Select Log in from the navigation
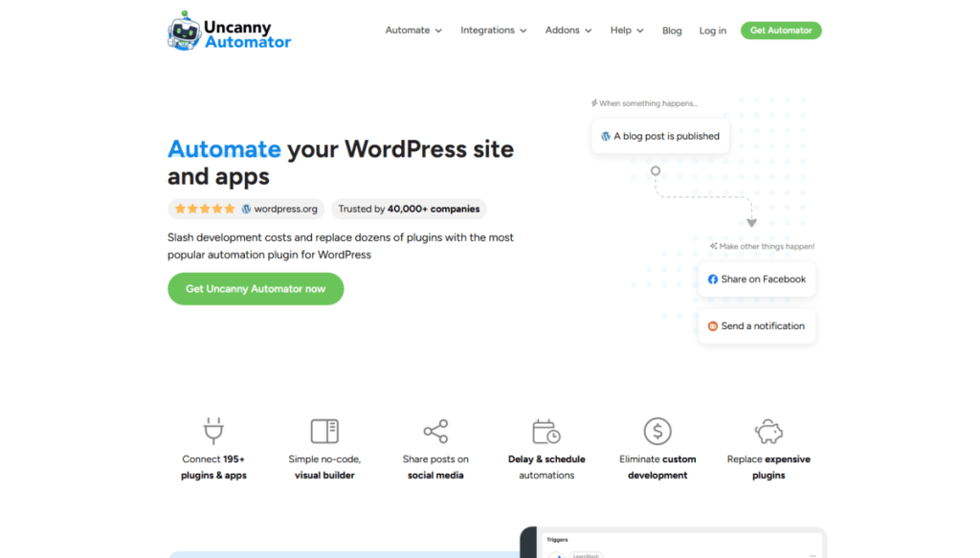The height and width of the screenshot is (558, 980). [x=712, y=30]
